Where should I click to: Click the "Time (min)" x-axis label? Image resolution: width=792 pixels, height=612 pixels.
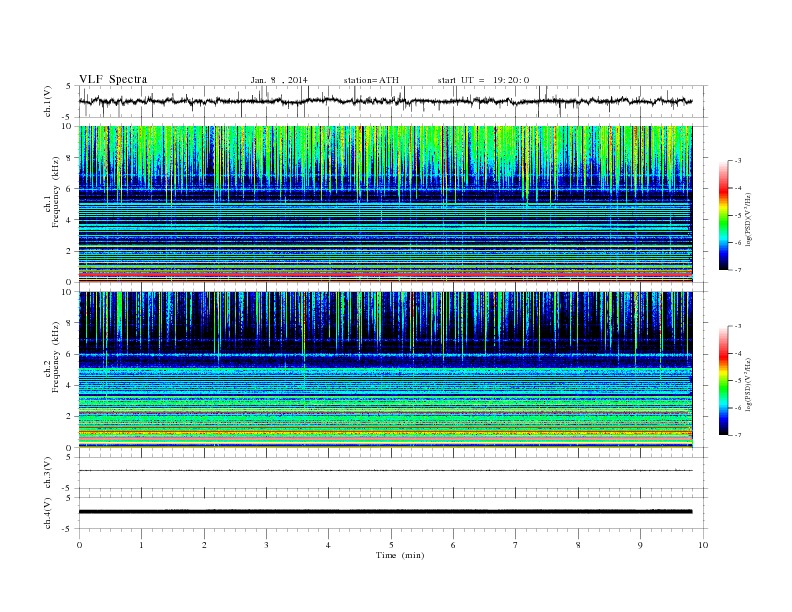(x=400, y=555)
